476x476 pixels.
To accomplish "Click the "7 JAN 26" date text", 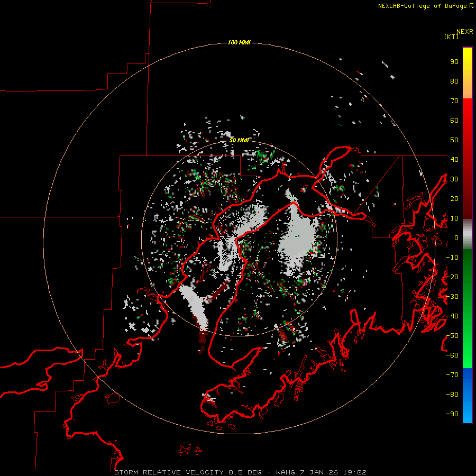I will click(x=319, y=472).
